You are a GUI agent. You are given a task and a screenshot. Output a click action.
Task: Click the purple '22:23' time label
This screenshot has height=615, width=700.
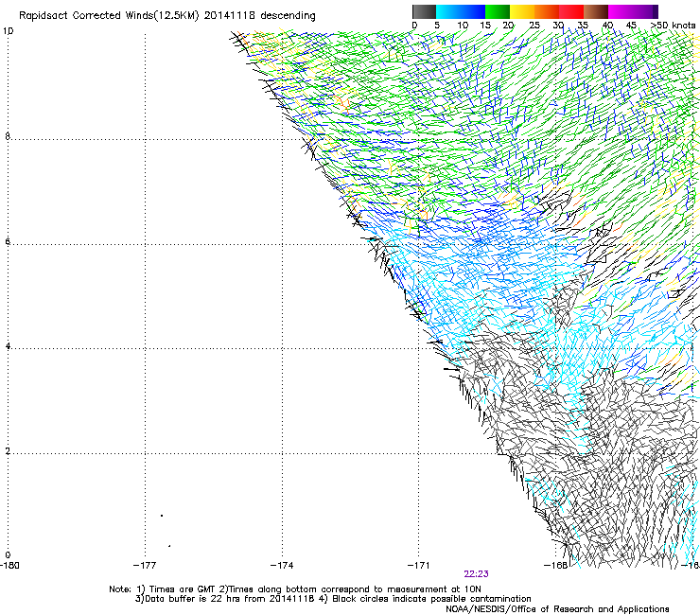tap(476, 574)
